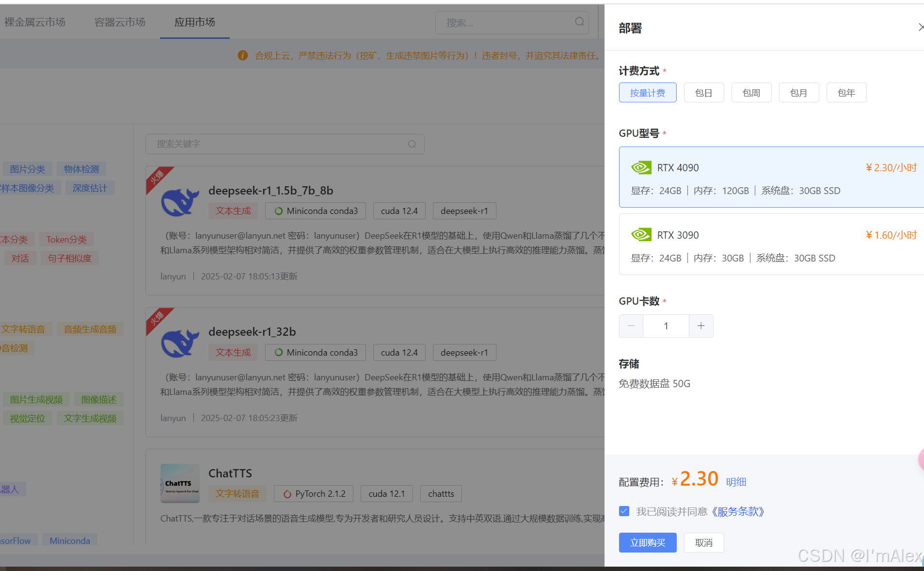Click the search magnifier icon in top bar
924x571 pixels.
pos(579,22)
